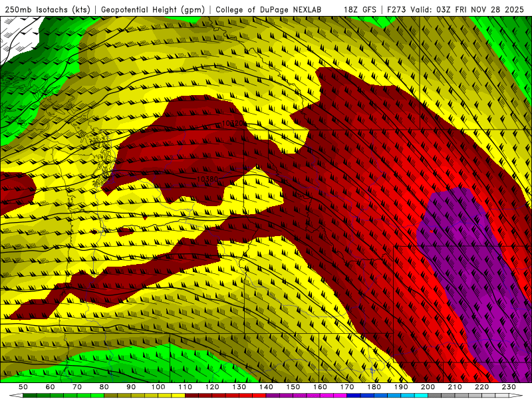Screen dimensions: 532x399
Task: Click the colorbar value 90
Action: (131, 387)
